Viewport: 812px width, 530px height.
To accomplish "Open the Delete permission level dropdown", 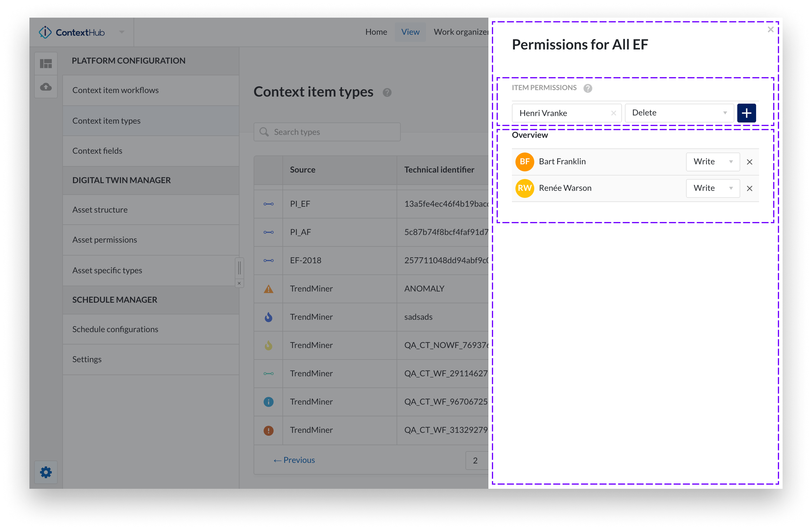I will pyautogui.click(x=679, y=113).
